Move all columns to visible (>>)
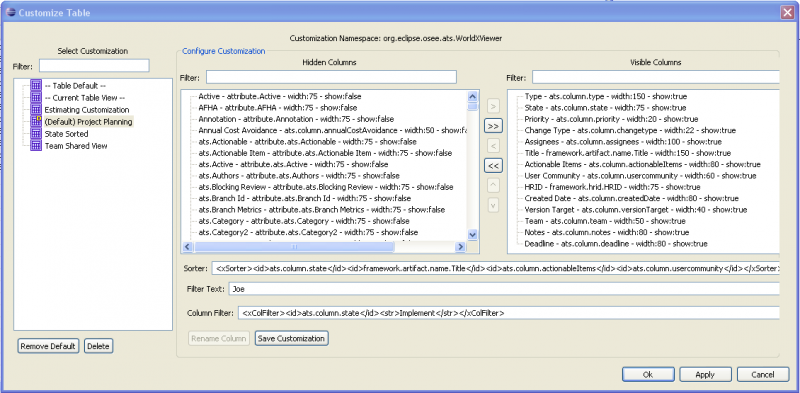Screen dimensions: 800x393 coord(493,126)
